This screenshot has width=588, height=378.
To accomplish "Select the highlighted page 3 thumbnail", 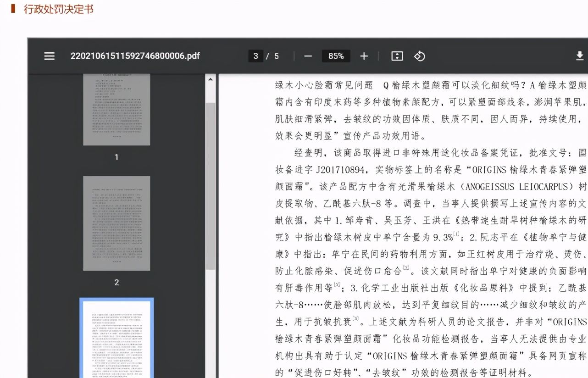I will 116,339.
